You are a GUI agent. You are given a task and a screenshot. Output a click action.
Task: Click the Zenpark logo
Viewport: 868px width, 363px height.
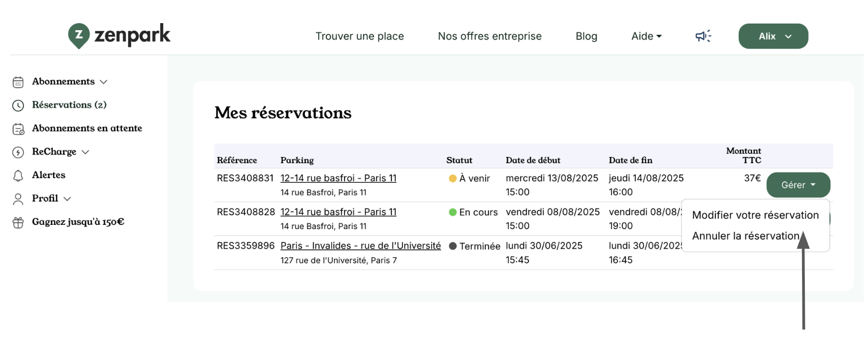pyautogui.click(x=119, y=35)
